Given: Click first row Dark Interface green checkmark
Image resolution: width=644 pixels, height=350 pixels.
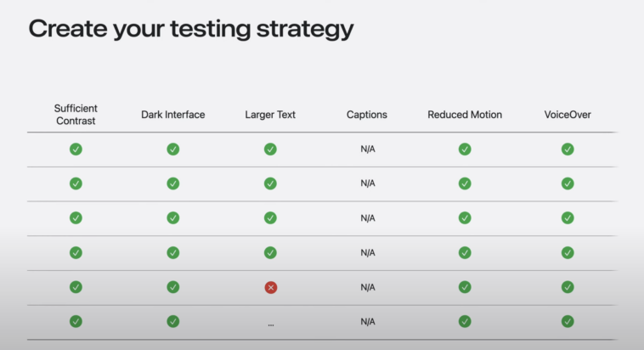Looking at the screenshot, I should point(173,149).
